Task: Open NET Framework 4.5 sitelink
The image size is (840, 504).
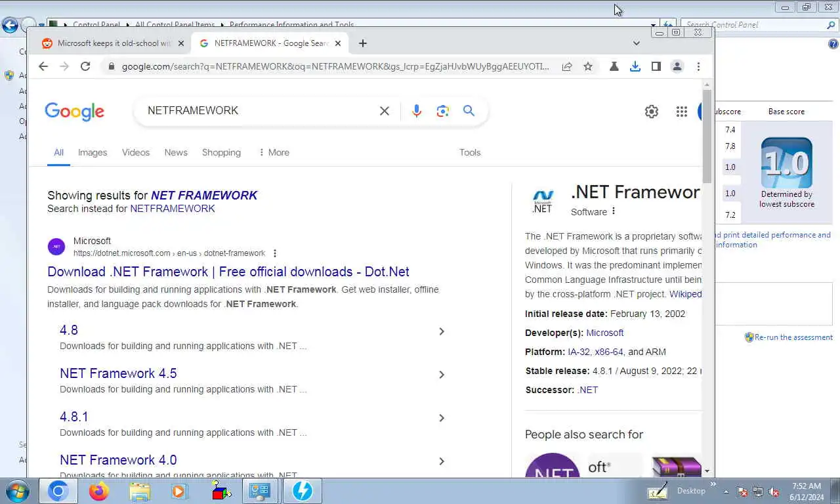Action: (118, 373)
